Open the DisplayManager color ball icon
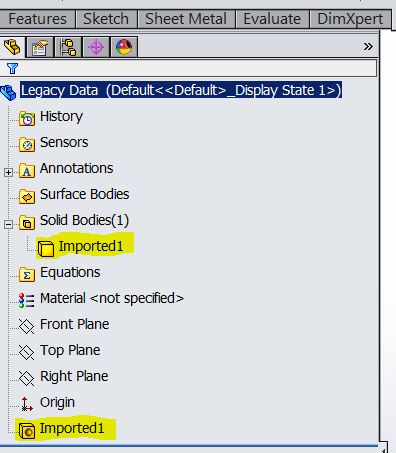 point(124,47)
